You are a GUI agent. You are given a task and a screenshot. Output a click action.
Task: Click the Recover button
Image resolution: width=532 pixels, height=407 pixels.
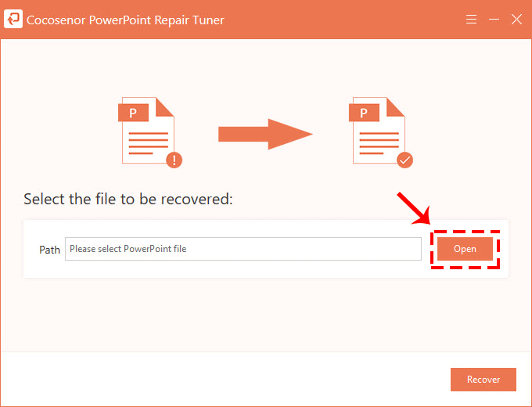[x=483, y=379]
